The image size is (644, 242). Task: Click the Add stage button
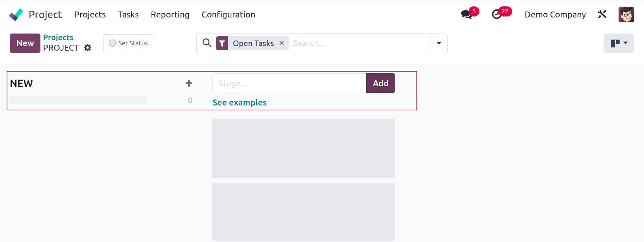click(x=381, y=83)
